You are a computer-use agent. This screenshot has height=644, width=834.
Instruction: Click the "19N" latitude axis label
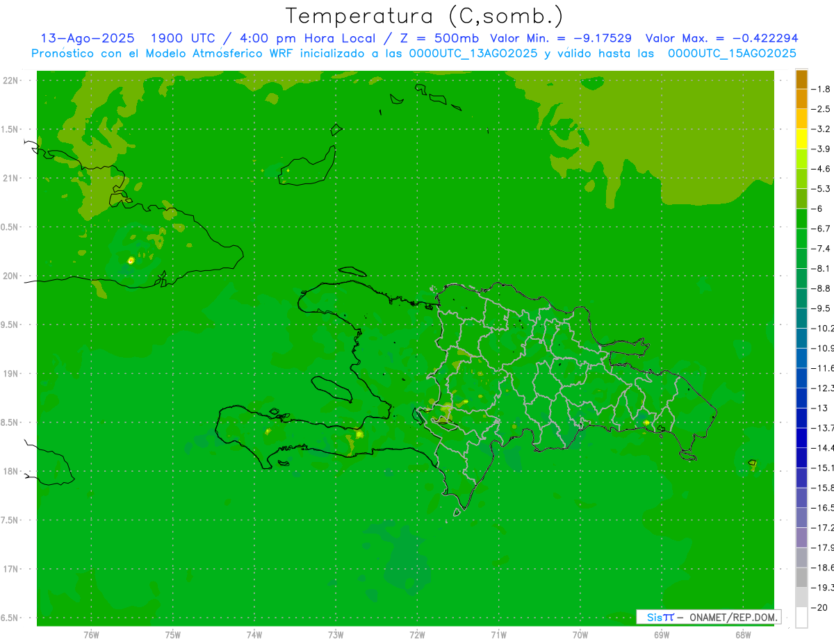pyautogui.click(x=12, y=374)
